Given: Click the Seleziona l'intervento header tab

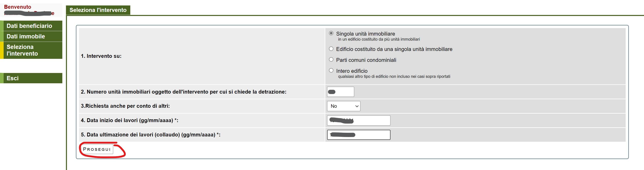Looking at the screenshot, I should [98, 10].
